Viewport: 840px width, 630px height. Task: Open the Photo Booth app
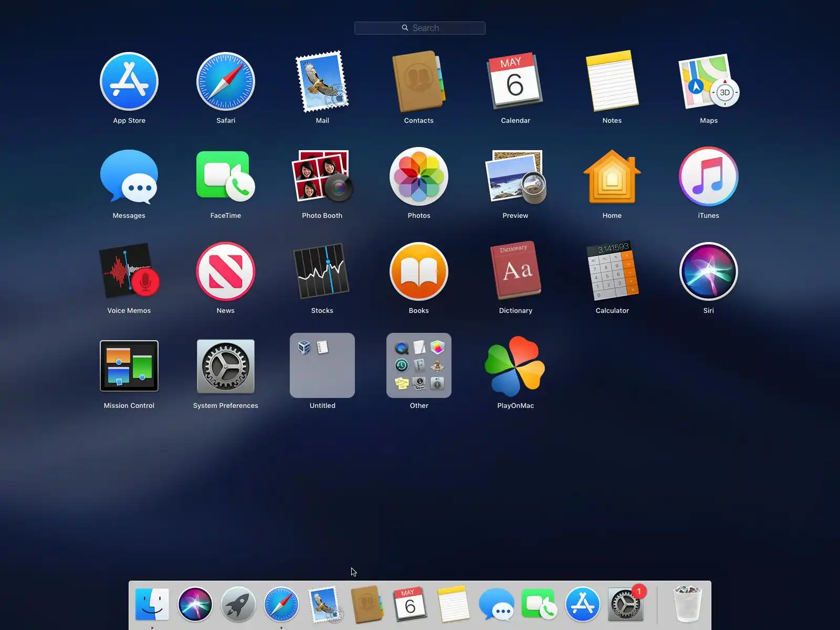[x=322, y=177]
